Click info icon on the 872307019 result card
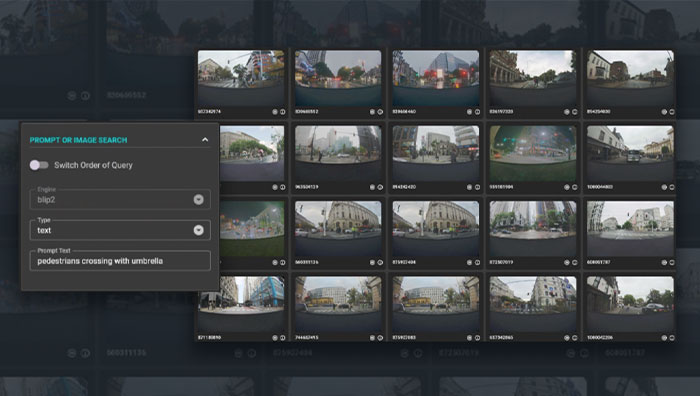Viewport: 700px width, 396px height. click(x=575, y=263)
